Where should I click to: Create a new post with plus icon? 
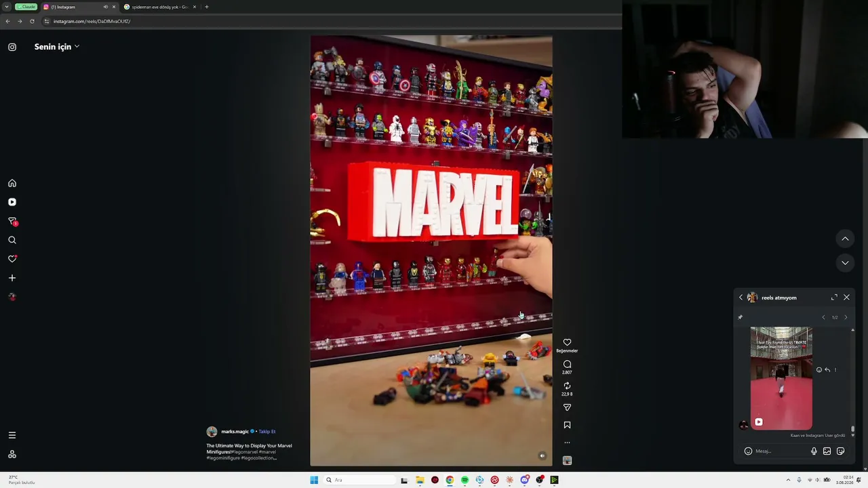pyautogui.click(x=12, y=278)
